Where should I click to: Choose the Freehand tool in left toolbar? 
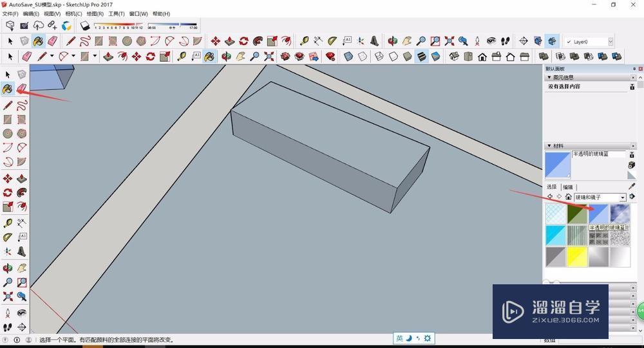coord(22,105)
